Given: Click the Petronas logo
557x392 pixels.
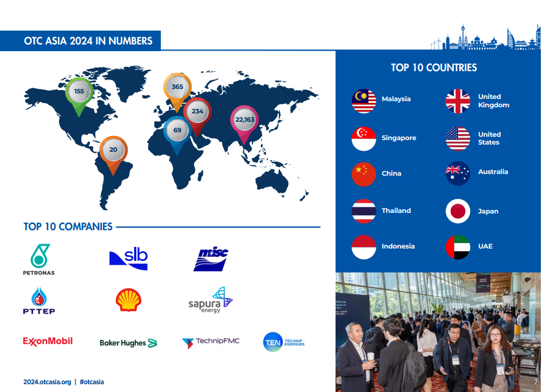Looking at the screenshot, I should [x=39, y=260].
